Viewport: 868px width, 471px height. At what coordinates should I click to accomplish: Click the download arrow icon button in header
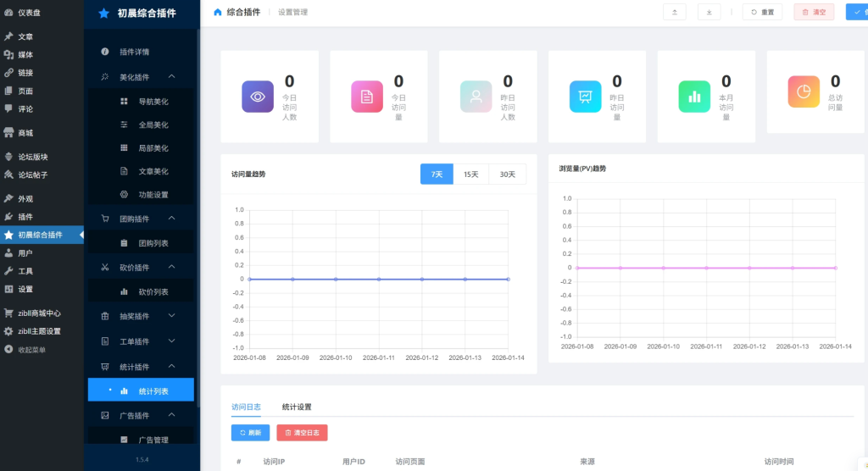click(x=709, y=12)
